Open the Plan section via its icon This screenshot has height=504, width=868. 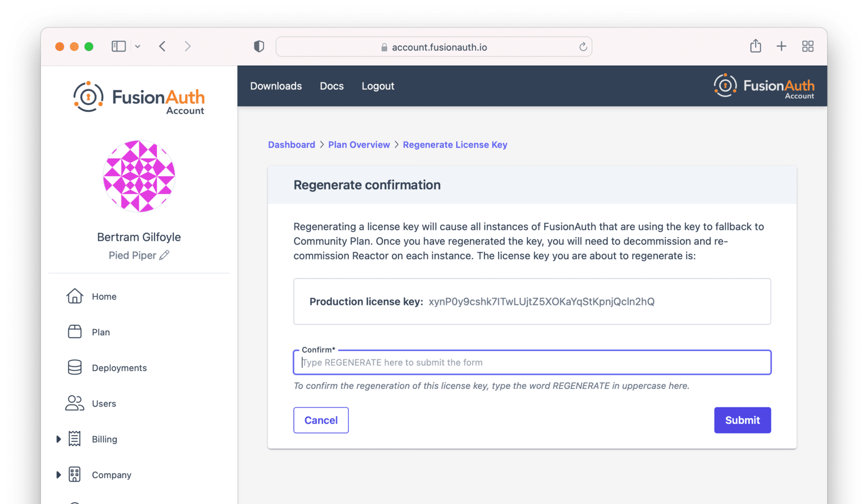pos(74,331)
